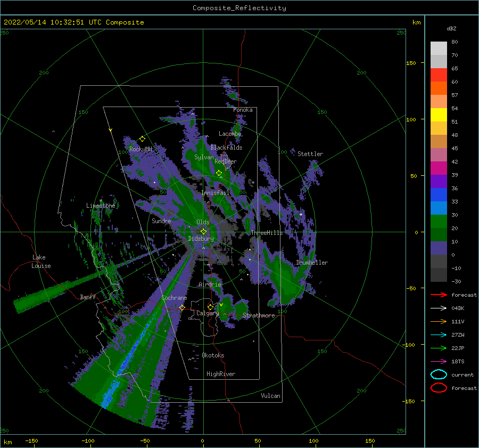Click the magenta 18TS arrow icon
This screenshot has width=479, height=448.
tap(439, 362)
